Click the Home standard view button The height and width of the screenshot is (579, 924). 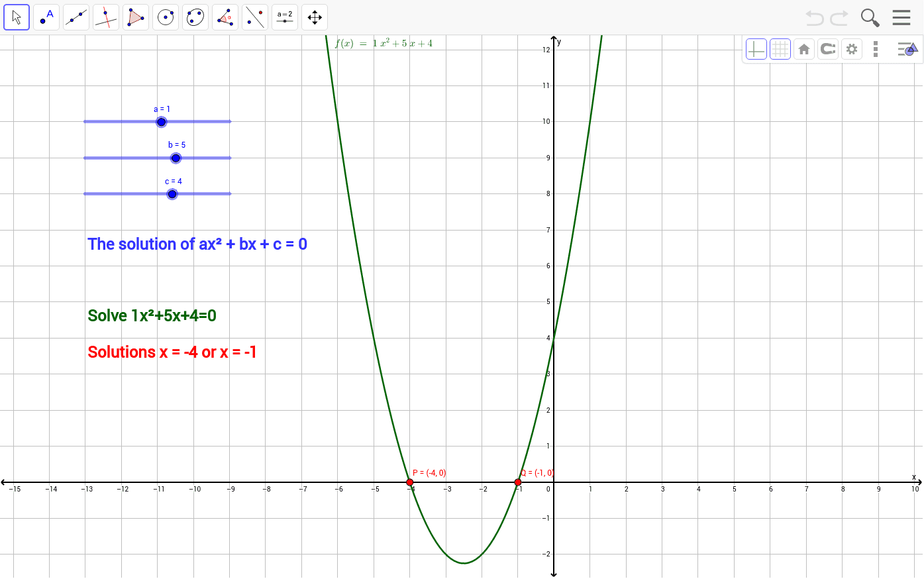[803, 48]
